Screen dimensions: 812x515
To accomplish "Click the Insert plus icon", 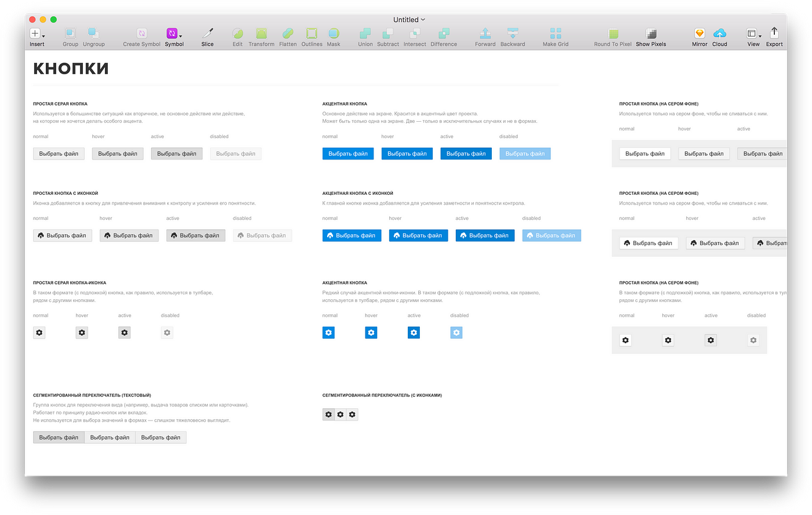I will [x=35, y=33].
